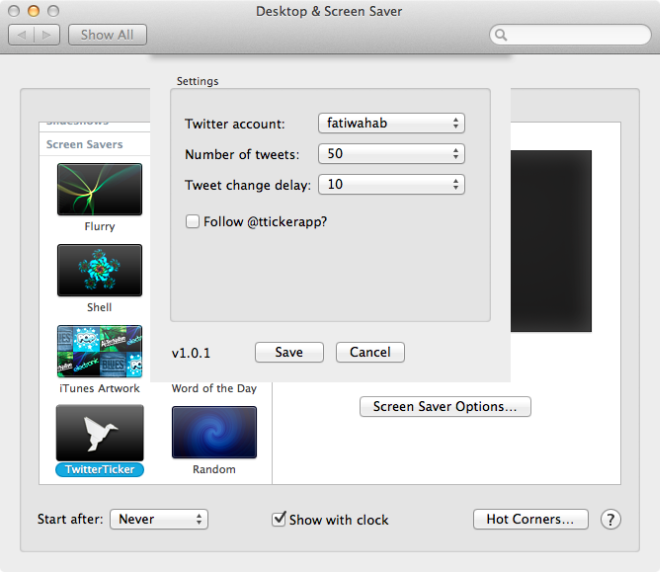Open the Twitter account dropdown
This screenshot has height=572, width=660.
pyautogui.click(x=391, y=124)
